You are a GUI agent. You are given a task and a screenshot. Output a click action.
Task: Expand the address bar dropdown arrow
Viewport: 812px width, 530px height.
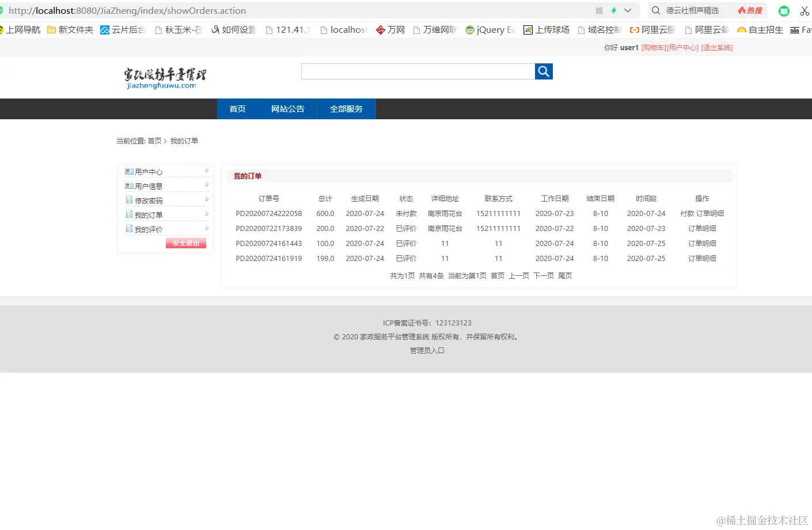[628, 10]
